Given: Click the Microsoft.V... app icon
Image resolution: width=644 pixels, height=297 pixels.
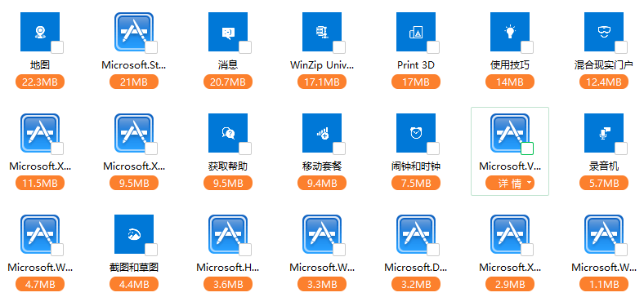Looking at the screenshot, I should tap(510, 133).
